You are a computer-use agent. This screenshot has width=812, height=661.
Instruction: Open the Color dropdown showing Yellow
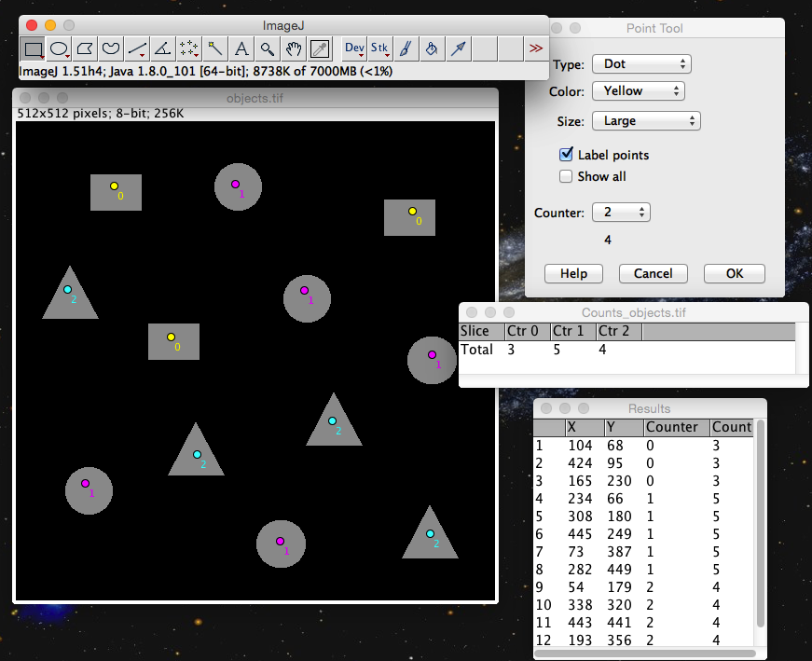click(638, 91)
